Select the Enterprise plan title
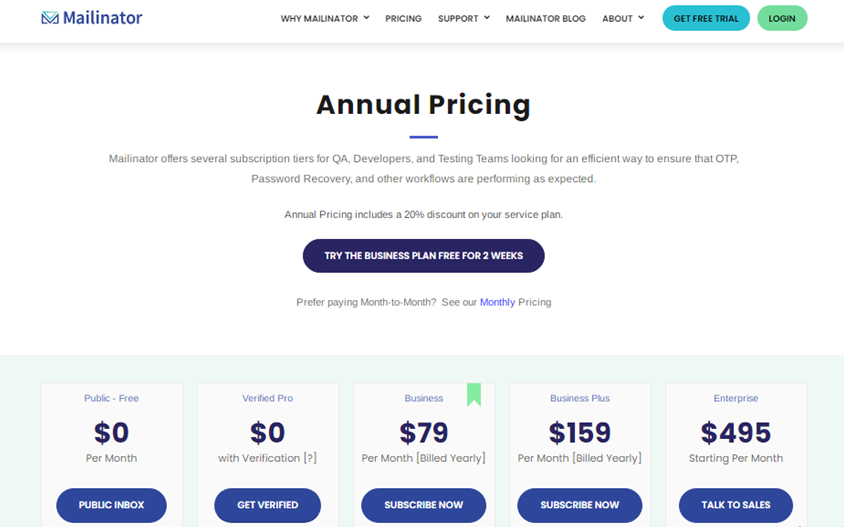Image resolution: width=844 pixels, height=527 pixels. pyautogui.click(x=736, y=398)
